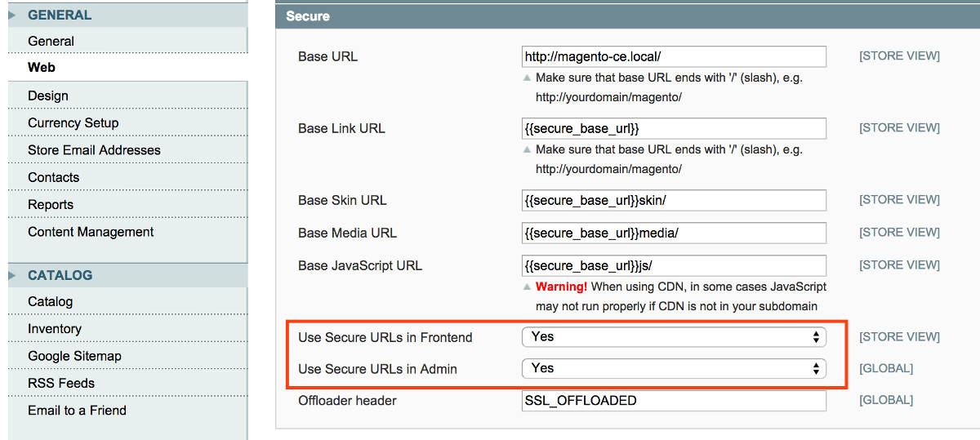The height and width of the screenshot is (440, 980).
Task: Collapse the CATALOG section arrow
Action: tap(13, 275)
